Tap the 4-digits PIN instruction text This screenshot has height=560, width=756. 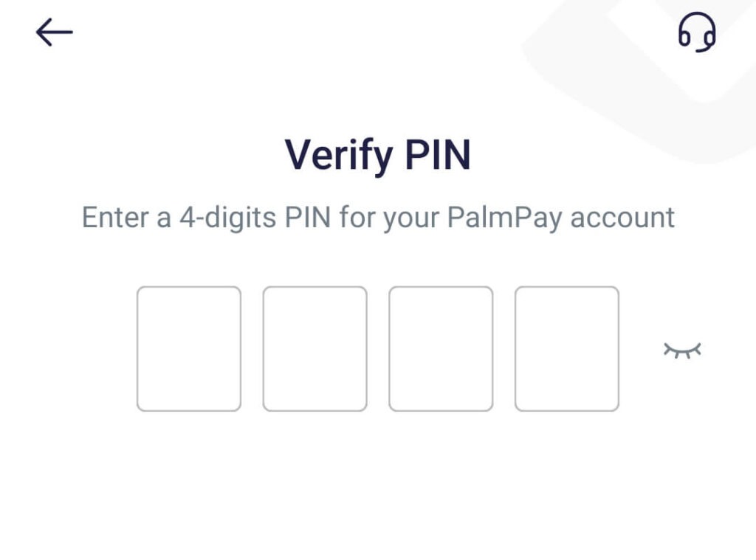377,217
